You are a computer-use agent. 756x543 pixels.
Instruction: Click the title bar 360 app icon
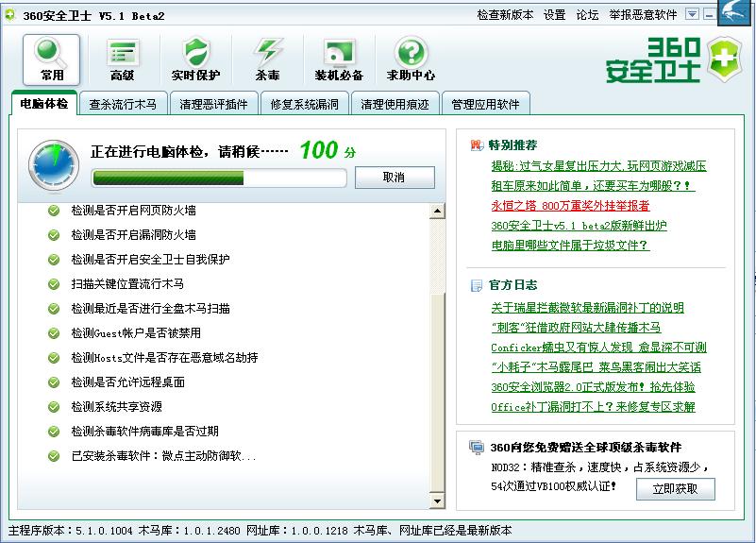tap(10, 14)
